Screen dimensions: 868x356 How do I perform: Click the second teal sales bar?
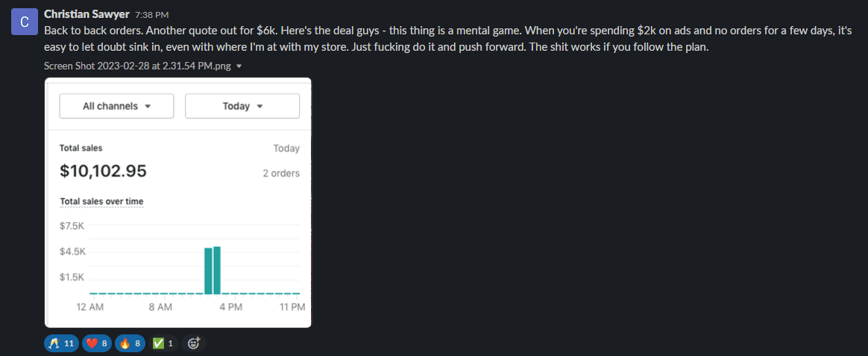[217, 270]
